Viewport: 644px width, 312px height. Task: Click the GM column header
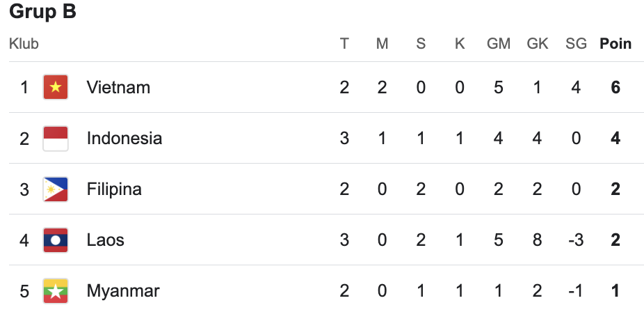point(499,44)
